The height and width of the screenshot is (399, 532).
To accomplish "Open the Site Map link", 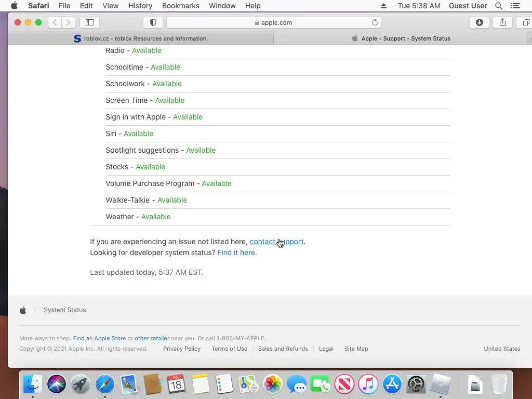I will pyautogui.click(x=356, y=349).
